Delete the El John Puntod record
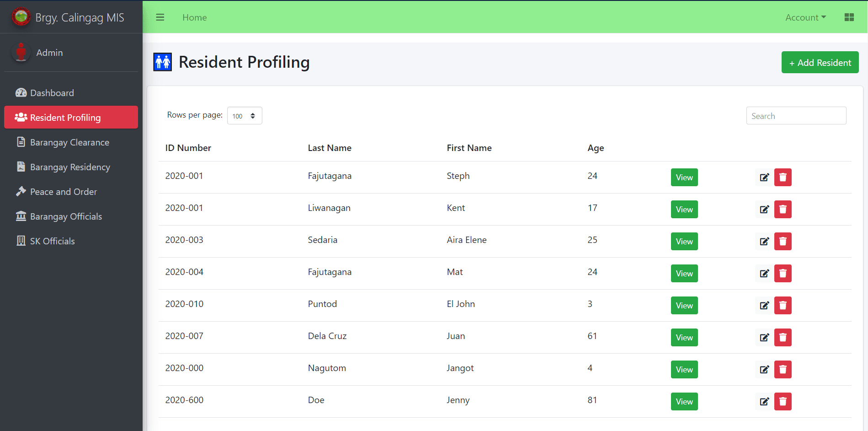This screenshot has height=431, width=868. tap(783, 306)
